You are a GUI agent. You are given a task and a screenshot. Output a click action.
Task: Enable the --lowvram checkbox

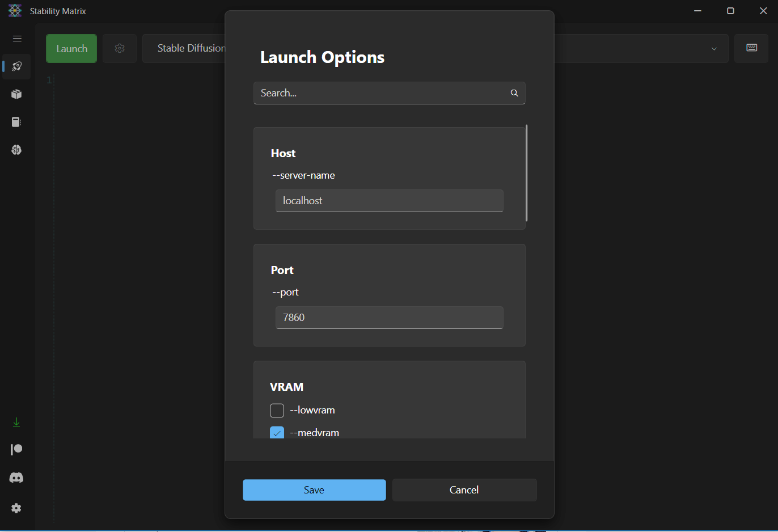277,410
